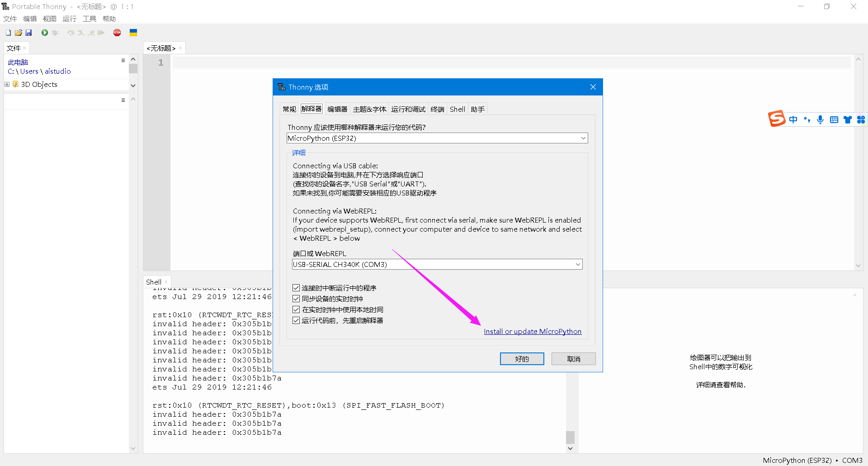Close the Thonny 选项 dialog

[593, 87]
